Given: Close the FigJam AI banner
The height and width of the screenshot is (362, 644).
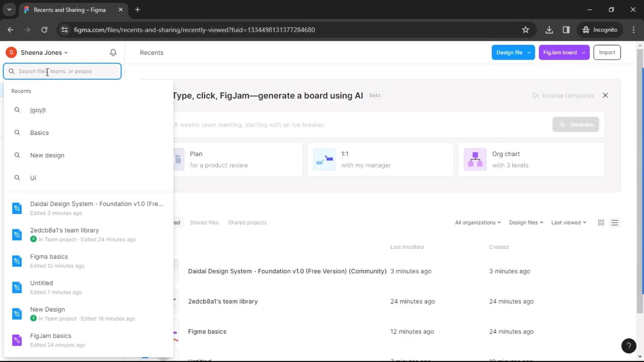Looking at the screenshot, I should 605,96.
